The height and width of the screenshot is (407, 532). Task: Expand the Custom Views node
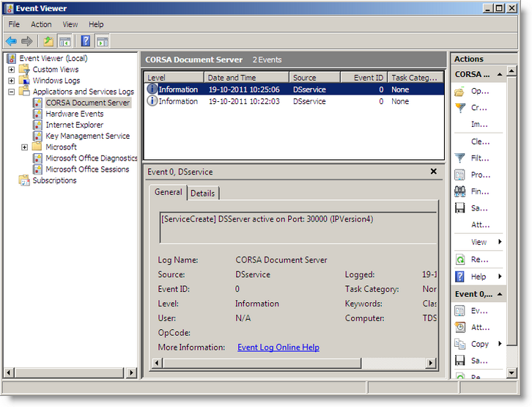point(12,70)
